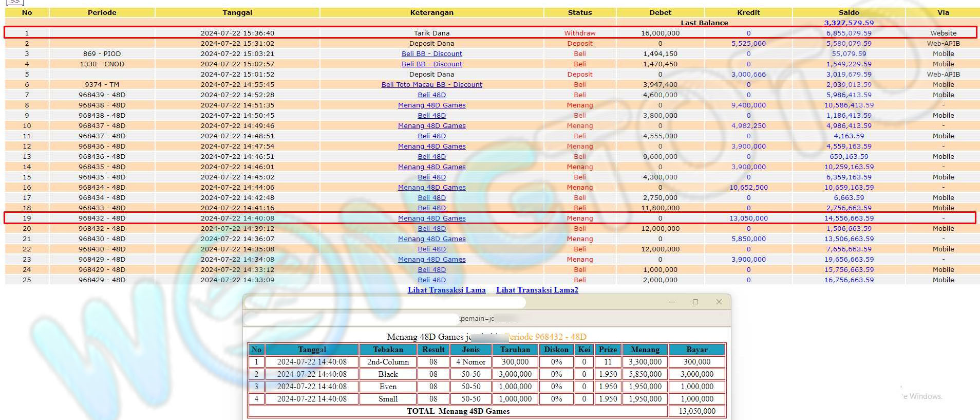
Task: Open Beli 48D link for period 968433
Action: [431, 208]
